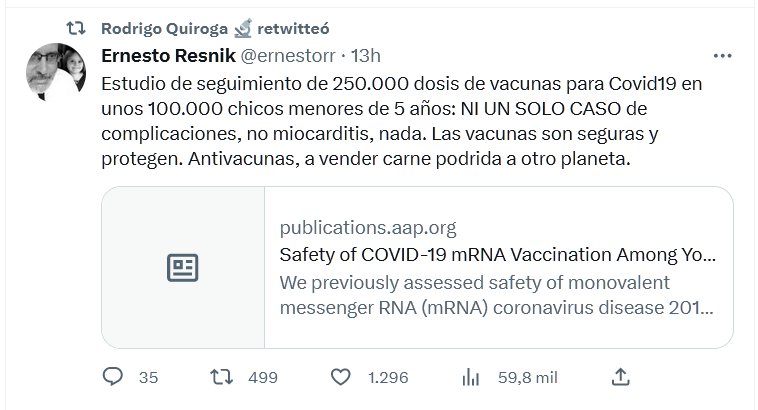
Task: Click the share upload icon
Action: click(x=620, y=377)
